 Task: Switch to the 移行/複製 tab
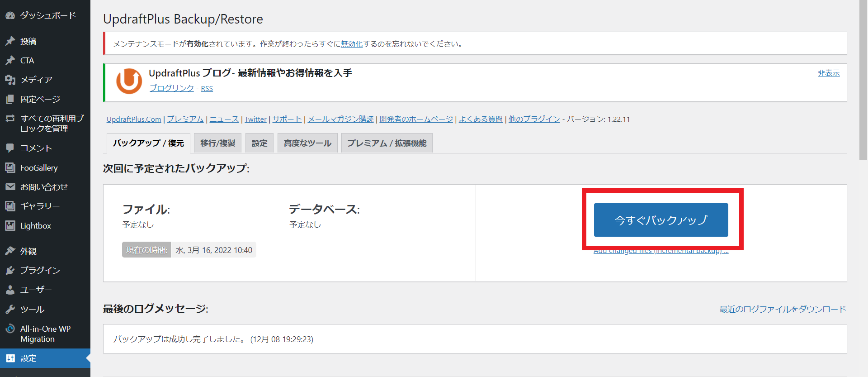(x=218, y=143)
